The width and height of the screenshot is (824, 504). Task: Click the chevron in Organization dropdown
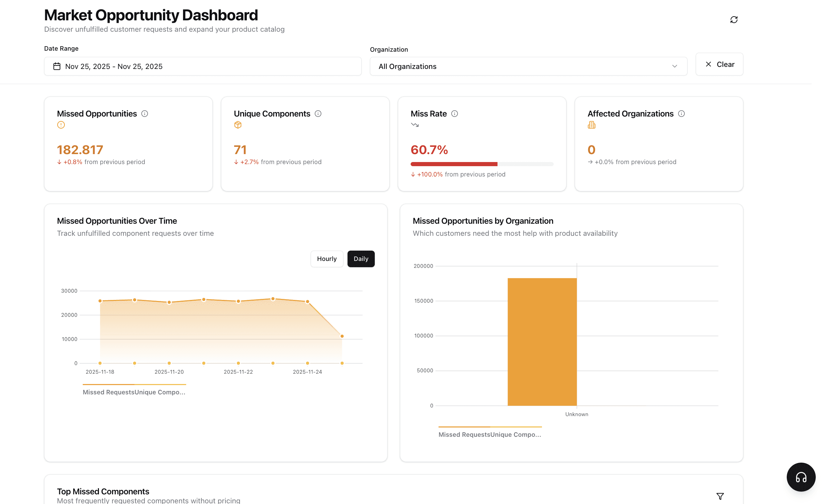[675, 66]
